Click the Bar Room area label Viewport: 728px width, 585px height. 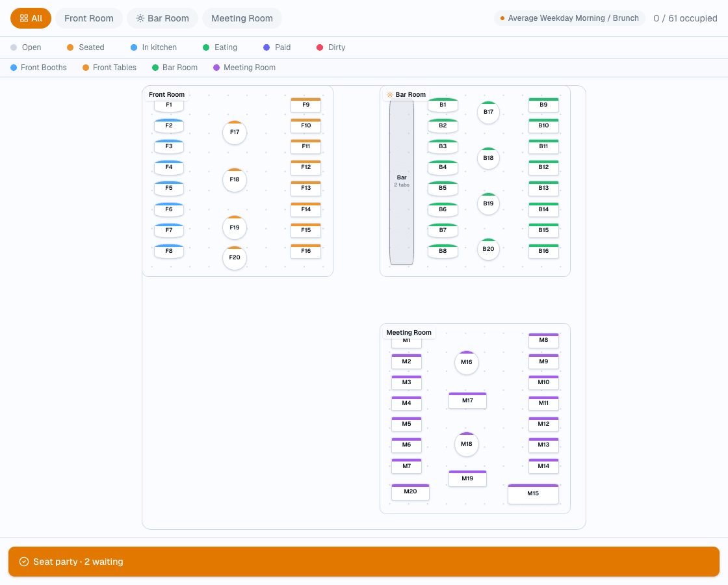[406, 95]
